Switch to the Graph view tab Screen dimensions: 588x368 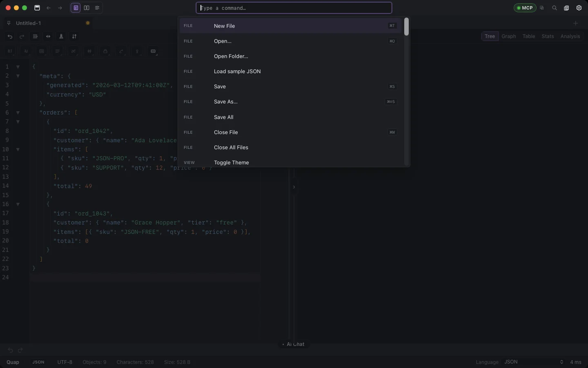(x=509, y=36)
